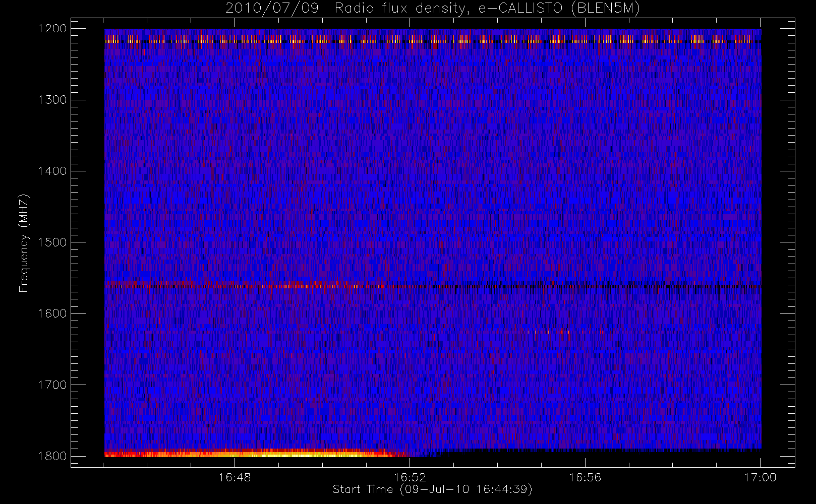Click the 16:52 time tick label
The height and width of the screenshot is (504, 816).
pos(410,477)
